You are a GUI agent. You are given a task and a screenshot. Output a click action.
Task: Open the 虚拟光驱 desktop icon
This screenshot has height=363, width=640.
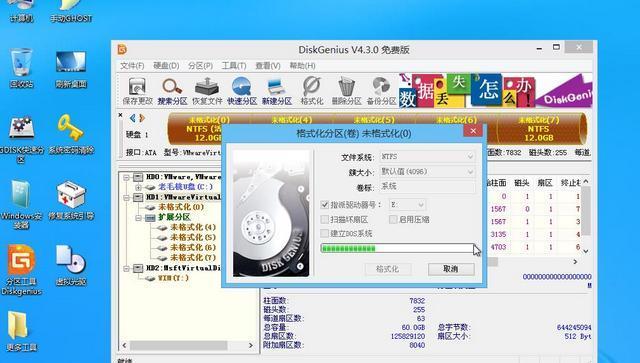pos(71,265)
